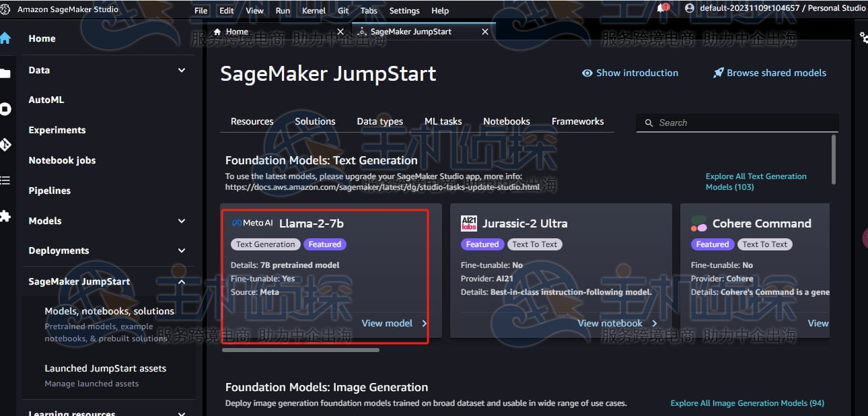
Task: Collapse the SageMaker JumpStart sidebar section
Action: 182,282
